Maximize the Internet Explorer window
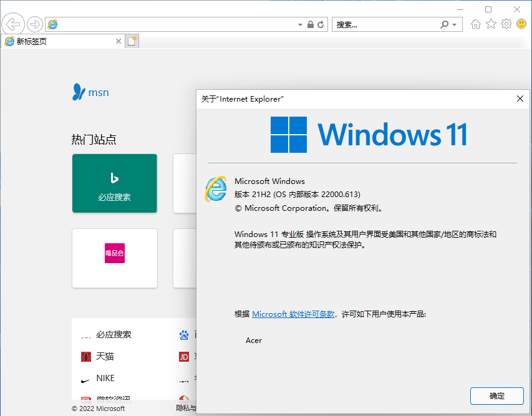This screenshot has width=532, height=416. click(488, 9)
